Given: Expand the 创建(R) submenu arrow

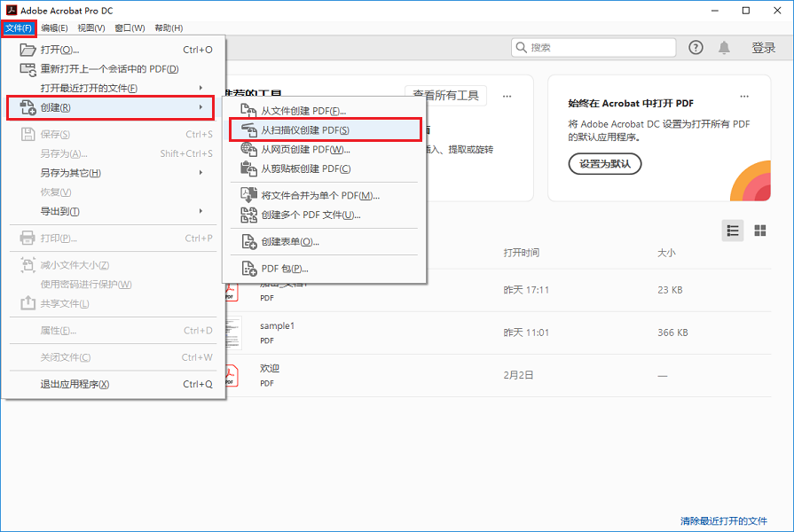Looking at the screenshot, I should click(x=201, y=107).
